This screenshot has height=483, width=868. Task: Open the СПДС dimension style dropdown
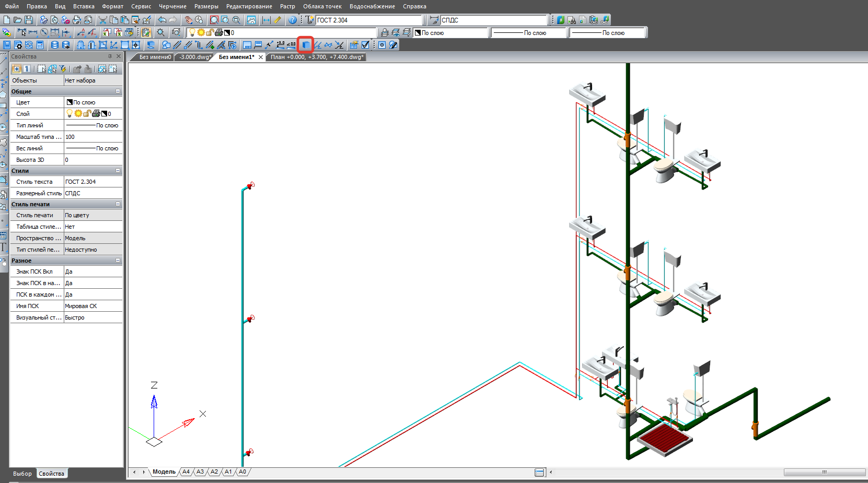coord(493,20)
